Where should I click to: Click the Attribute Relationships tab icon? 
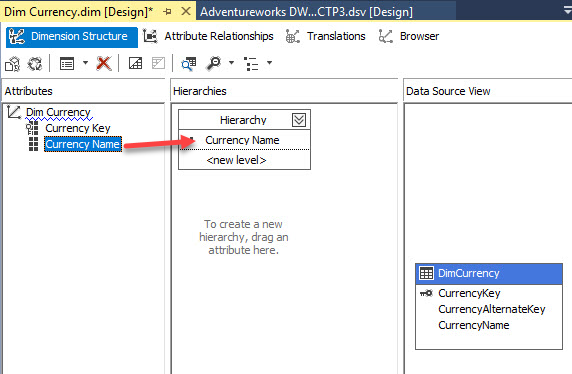pyautogui.click(x=150, y=36)
